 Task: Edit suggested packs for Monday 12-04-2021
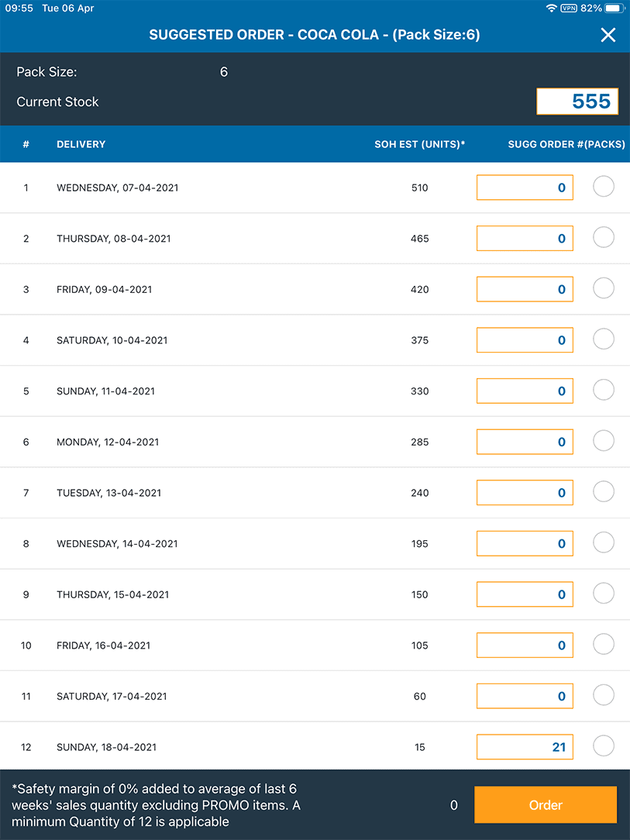tap(525, 442)
